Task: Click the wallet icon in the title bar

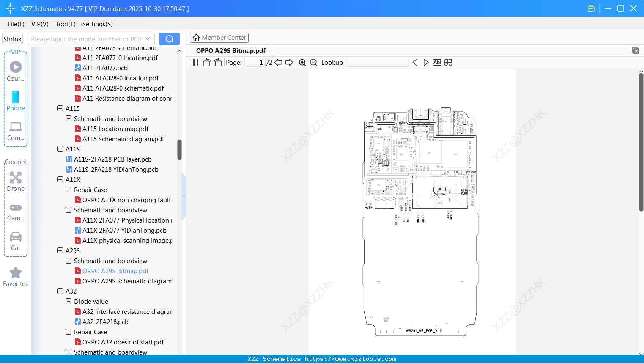Action: tap(591, 8)
